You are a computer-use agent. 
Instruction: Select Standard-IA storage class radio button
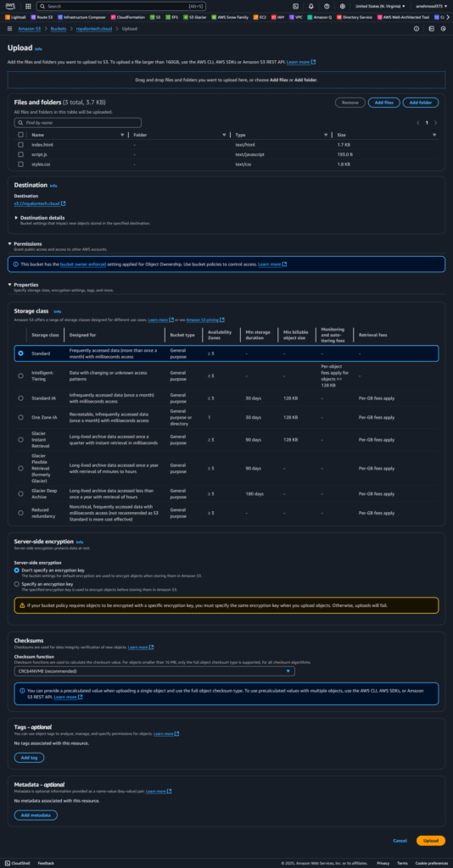pos(20,398)
